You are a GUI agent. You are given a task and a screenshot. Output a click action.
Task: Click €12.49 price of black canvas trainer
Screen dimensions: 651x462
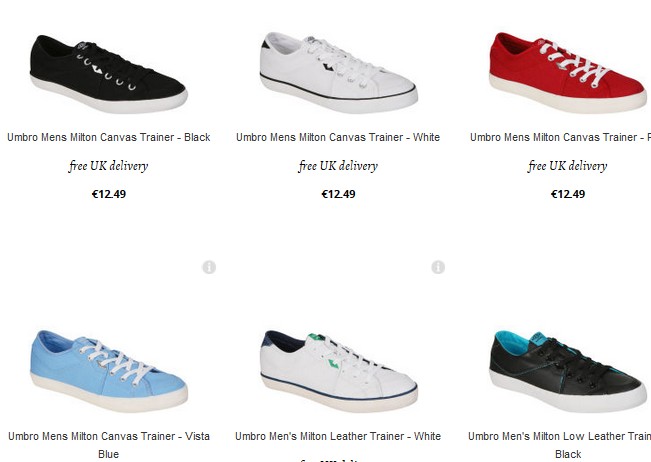109,194
